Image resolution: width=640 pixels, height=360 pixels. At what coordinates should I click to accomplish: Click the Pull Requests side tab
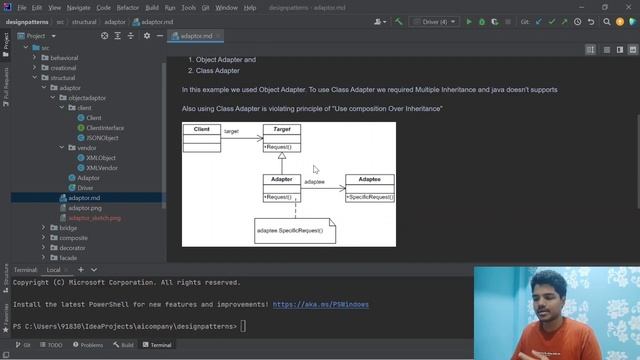tap(6, 87)
